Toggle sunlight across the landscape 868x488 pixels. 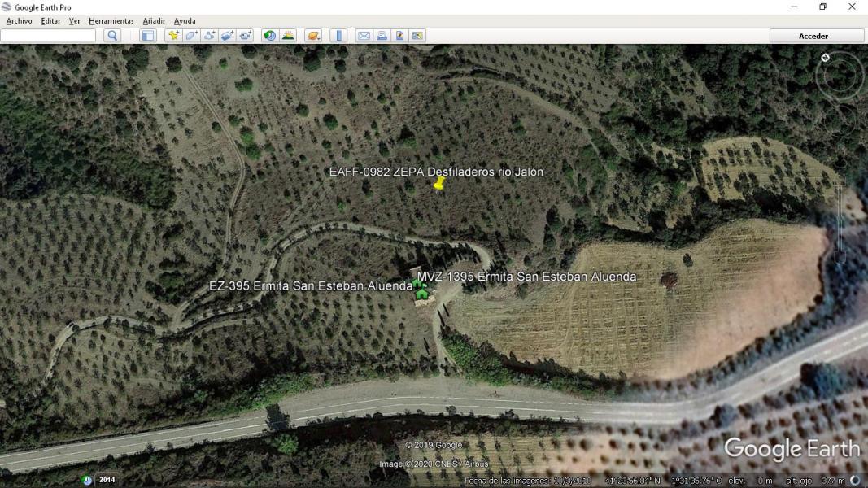[x=288, y=36]
